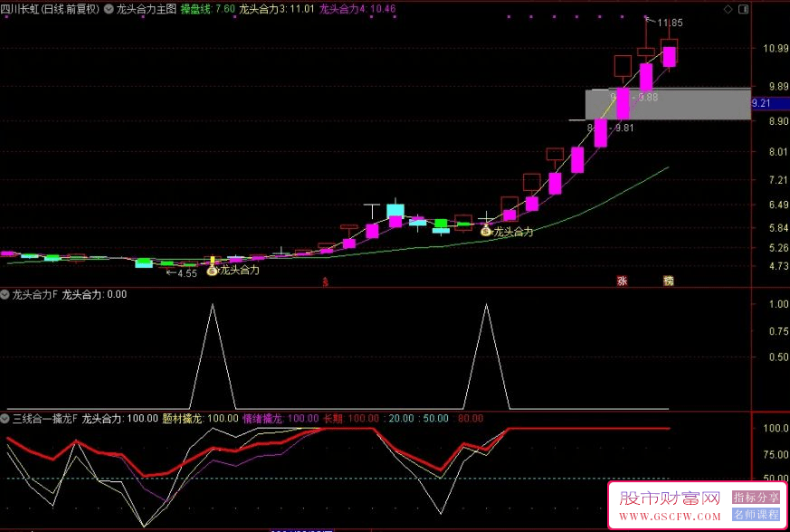This screenshot has height=532, width=790.
Task: Click the 0.75 label on middle axis
Action: [x=778, y=331]
